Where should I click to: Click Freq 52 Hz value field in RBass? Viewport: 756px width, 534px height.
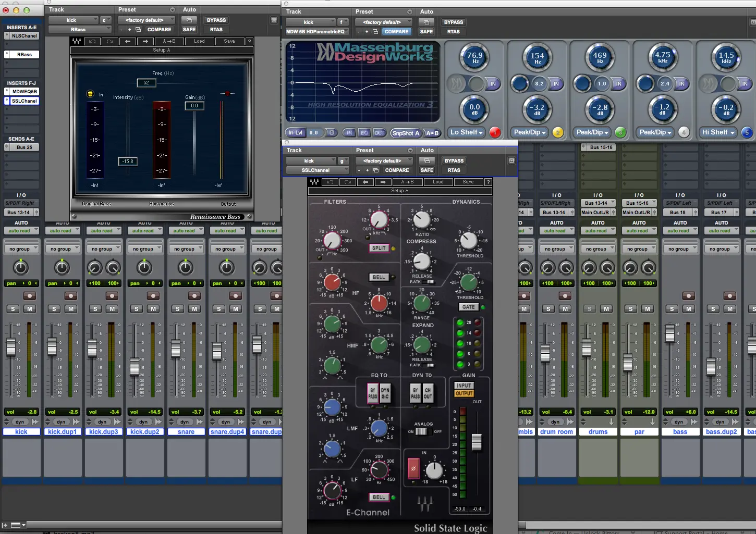tap(146, 82)
